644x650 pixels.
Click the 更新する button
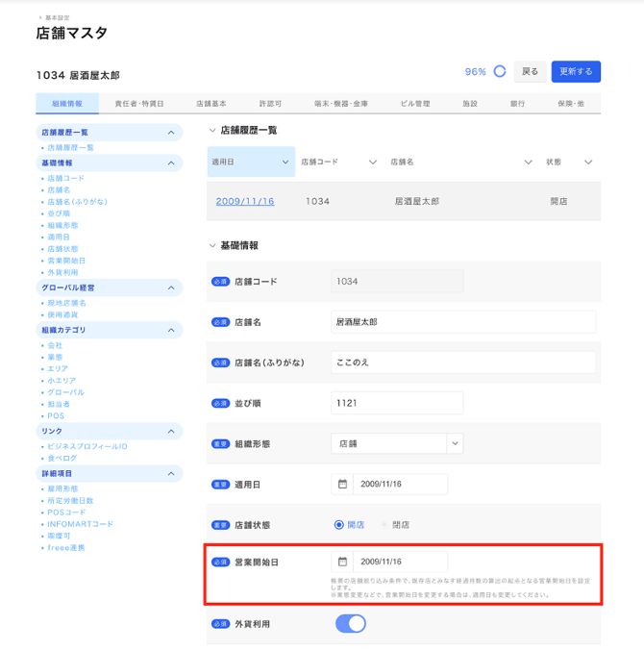coord(576,71)
